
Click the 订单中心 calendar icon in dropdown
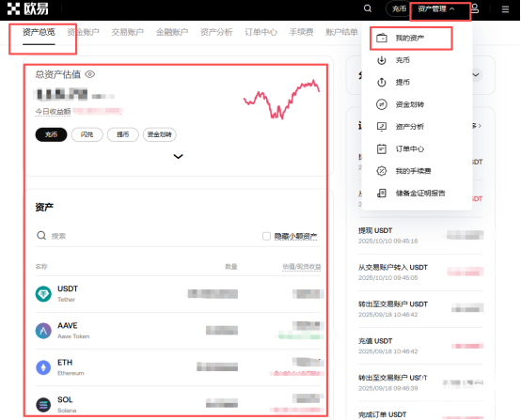click(382, 148)
